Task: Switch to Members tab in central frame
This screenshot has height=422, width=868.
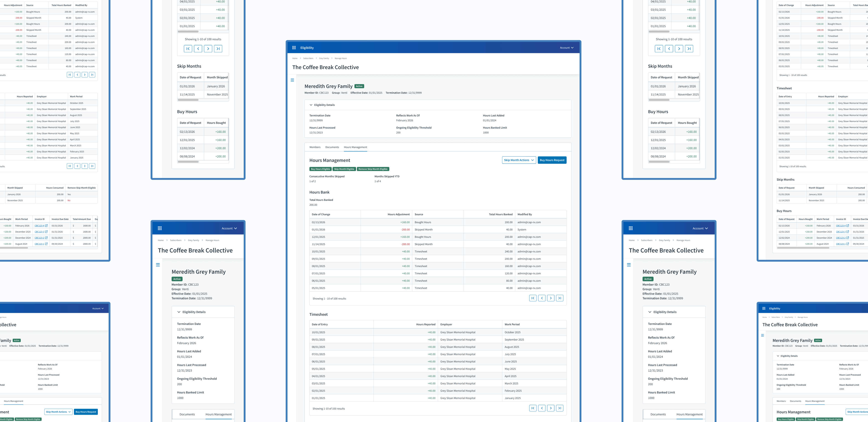Action: click(315, 147)
